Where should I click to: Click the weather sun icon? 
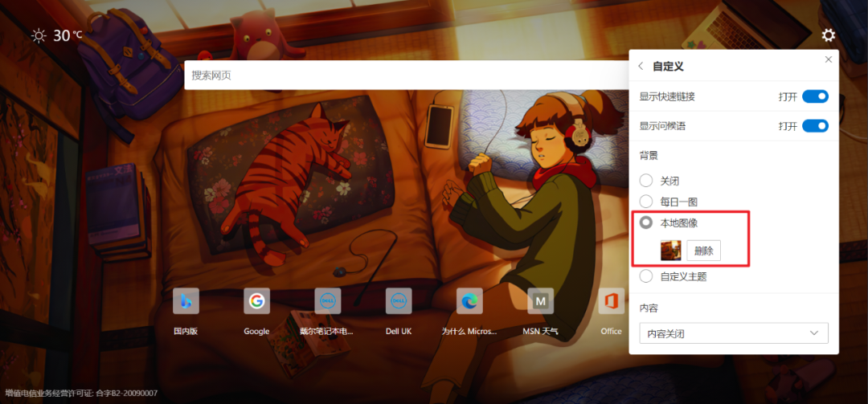point(39,36)
